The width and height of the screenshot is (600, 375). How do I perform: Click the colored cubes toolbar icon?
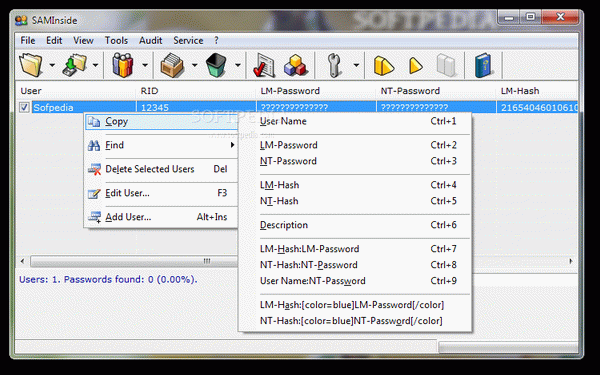point(295,65)
